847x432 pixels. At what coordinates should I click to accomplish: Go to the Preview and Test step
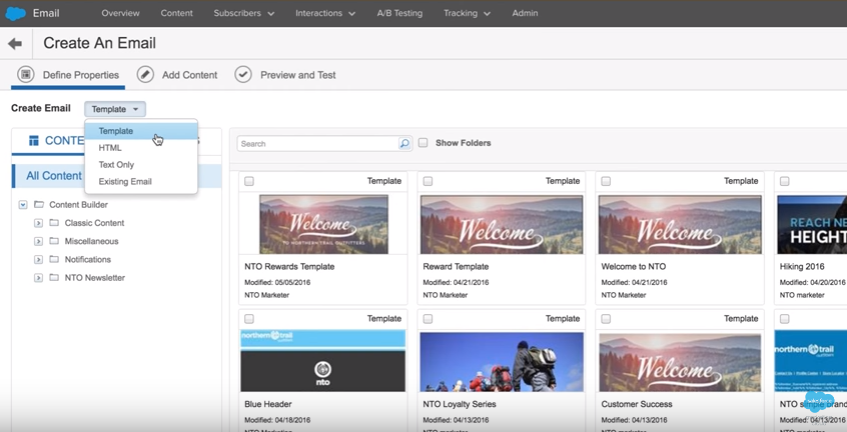(x=285, y=75)
